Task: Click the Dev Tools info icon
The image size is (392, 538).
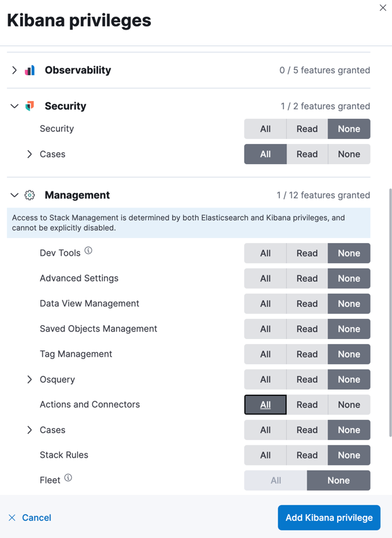Action: click(x=88, y=251)
